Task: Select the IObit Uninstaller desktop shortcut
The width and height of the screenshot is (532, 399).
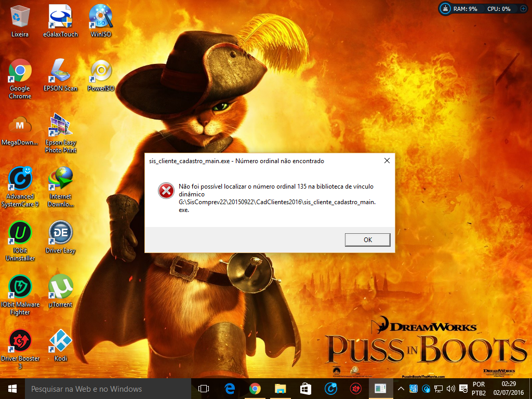Action: click(x=20, y=241)
